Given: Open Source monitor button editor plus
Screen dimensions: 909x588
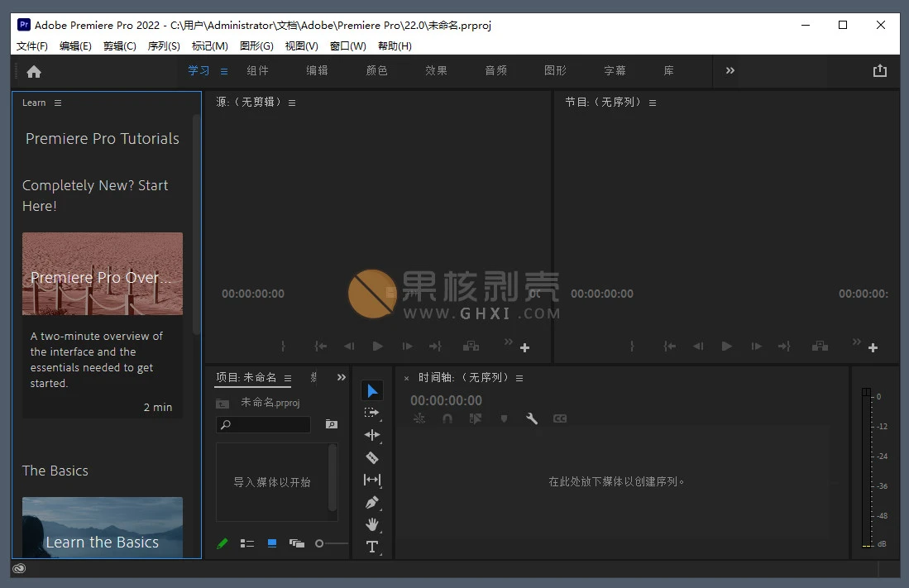Looking at the screenshot, I should [524, 348].
